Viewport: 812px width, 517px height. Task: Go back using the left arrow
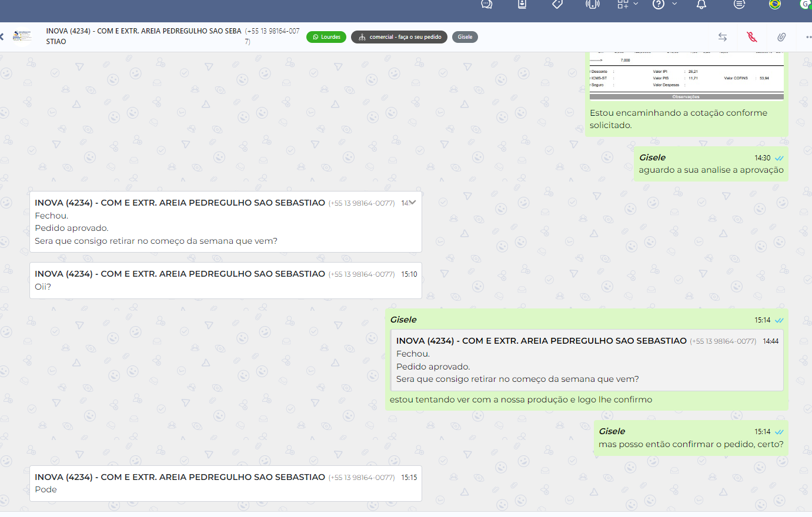2,37
